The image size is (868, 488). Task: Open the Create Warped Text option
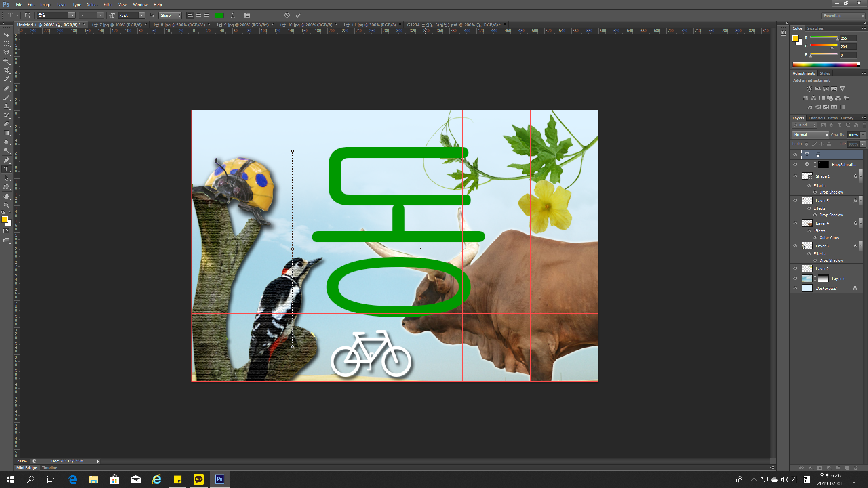(233, 15)
